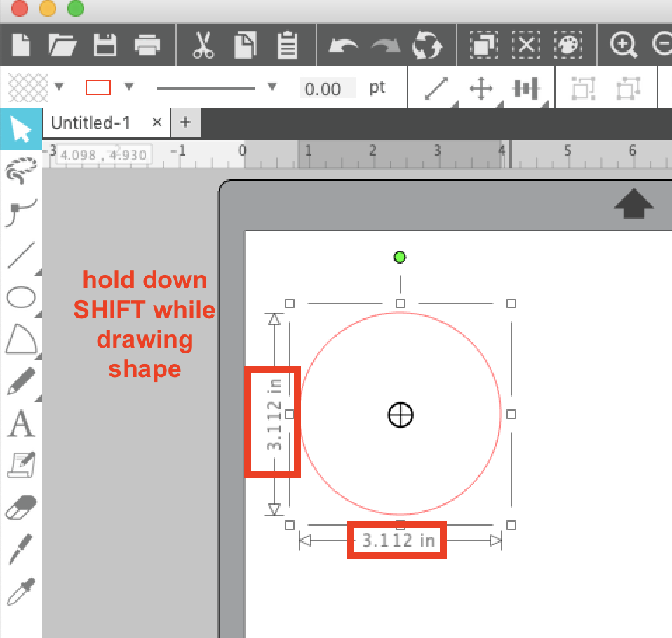Copy the selected shape
The width and height of the screenshot is (672, 638).
pos(245,45)
